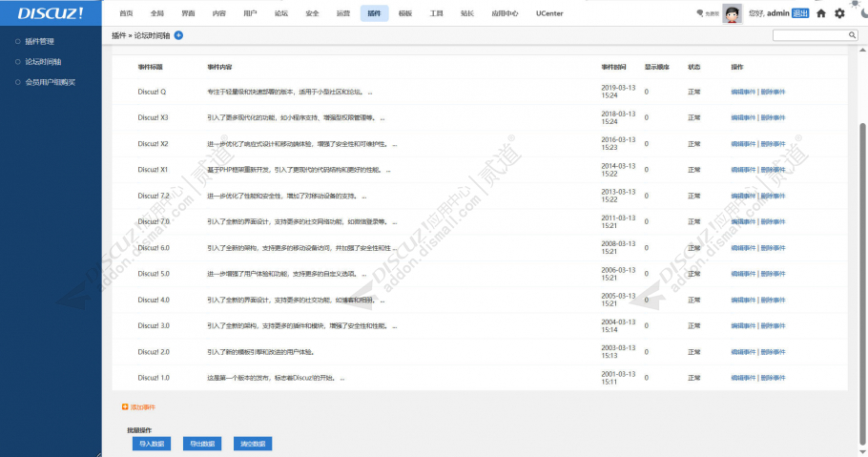
Task: Click the search magnifier icon
Action: (x=853, y=35)
